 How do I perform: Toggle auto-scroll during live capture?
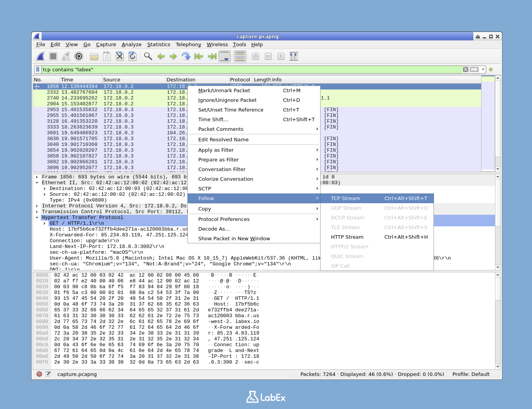tap(224, 56)
